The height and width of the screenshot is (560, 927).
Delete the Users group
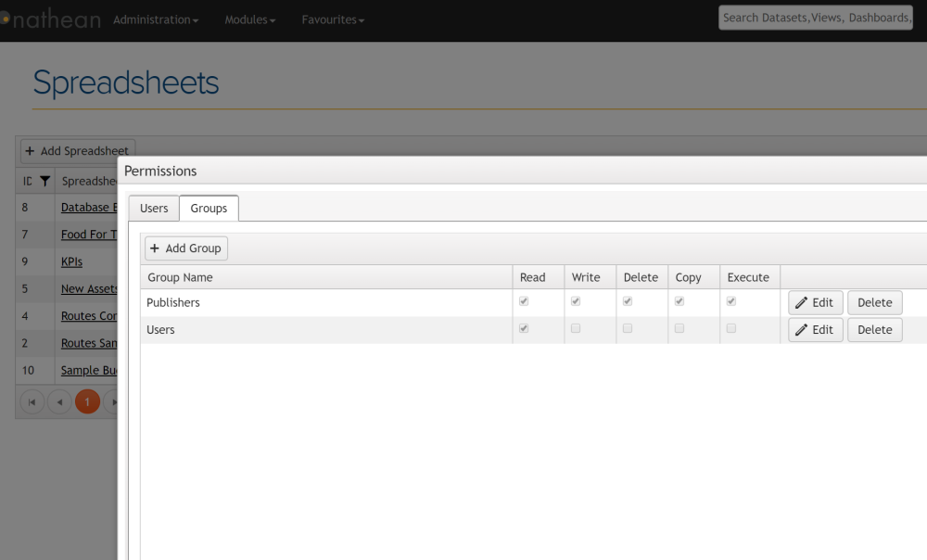pyautogui.click(x=873, y=329)
